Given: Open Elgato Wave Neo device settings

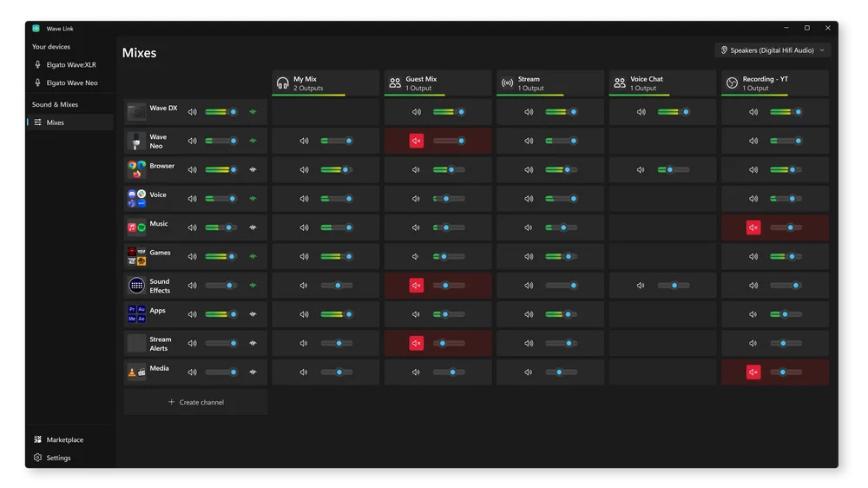Looking at the screenshot, I should [72, 83].
